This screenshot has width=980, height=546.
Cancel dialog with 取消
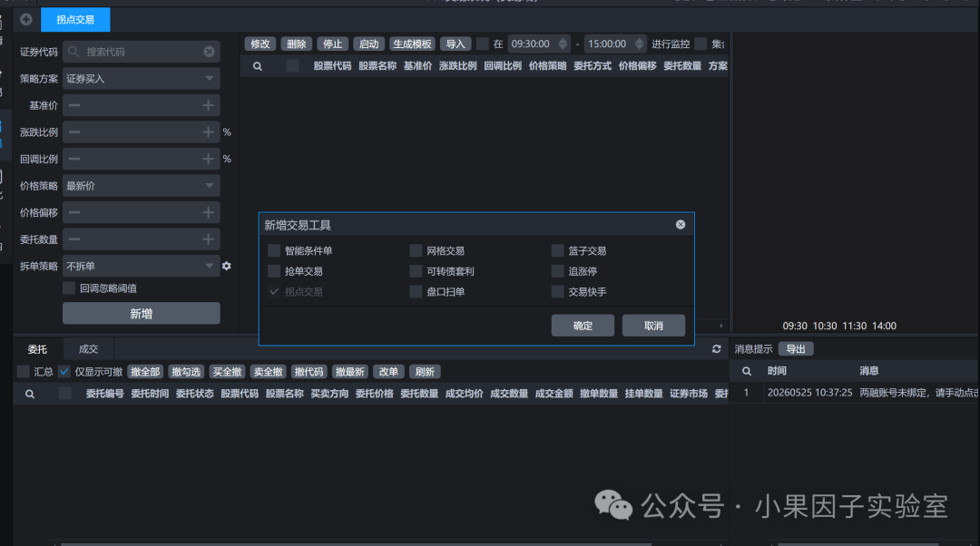pos(653,326)
